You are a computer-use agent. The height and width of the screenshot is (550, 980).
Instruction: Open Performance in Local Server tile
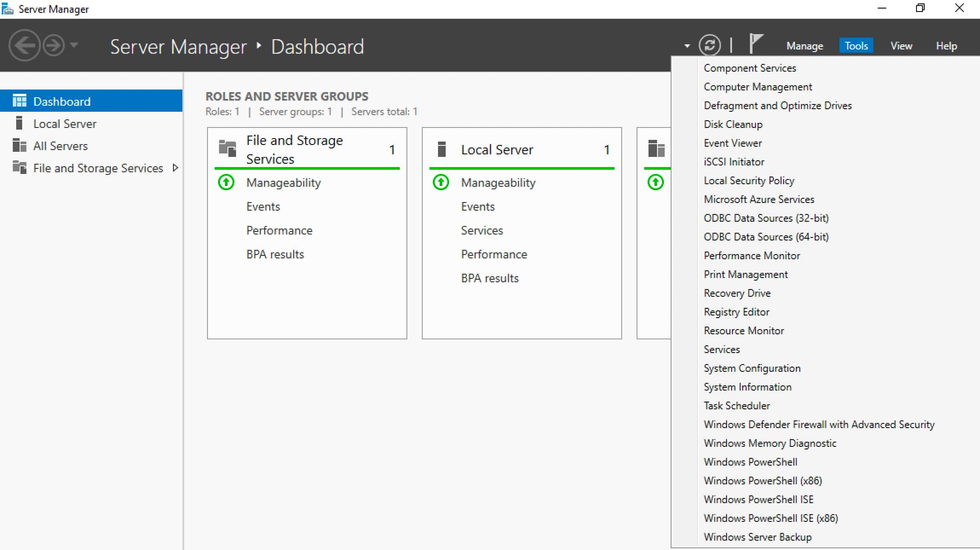(494, 254)
